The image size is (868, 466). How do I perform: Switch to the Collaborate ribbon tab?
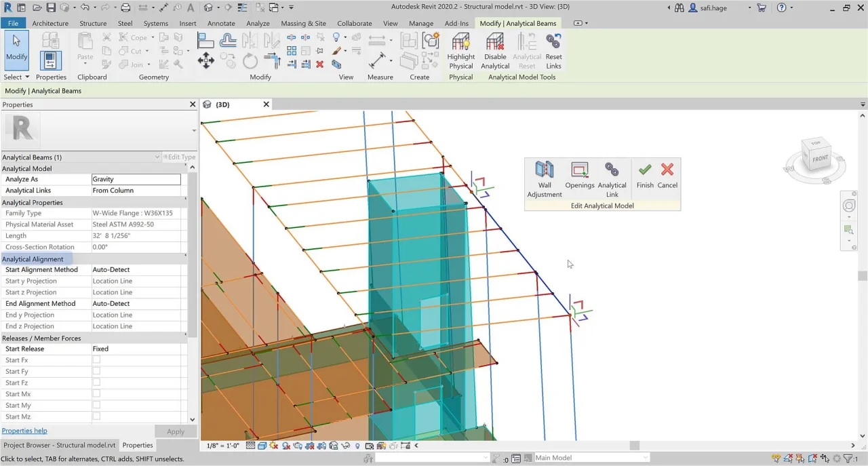354,23
